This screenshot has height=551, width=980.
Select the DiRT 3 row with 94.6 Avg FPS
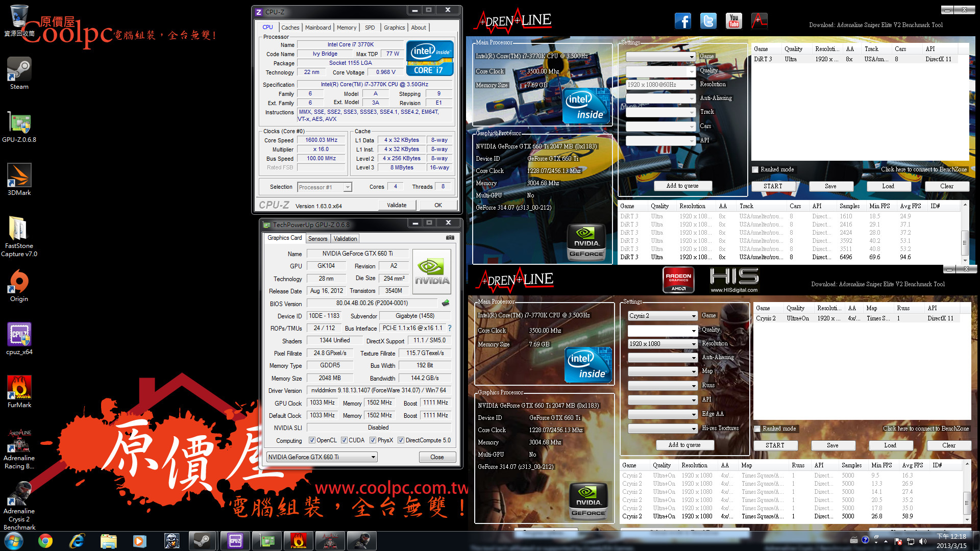[x=790, y=257]
